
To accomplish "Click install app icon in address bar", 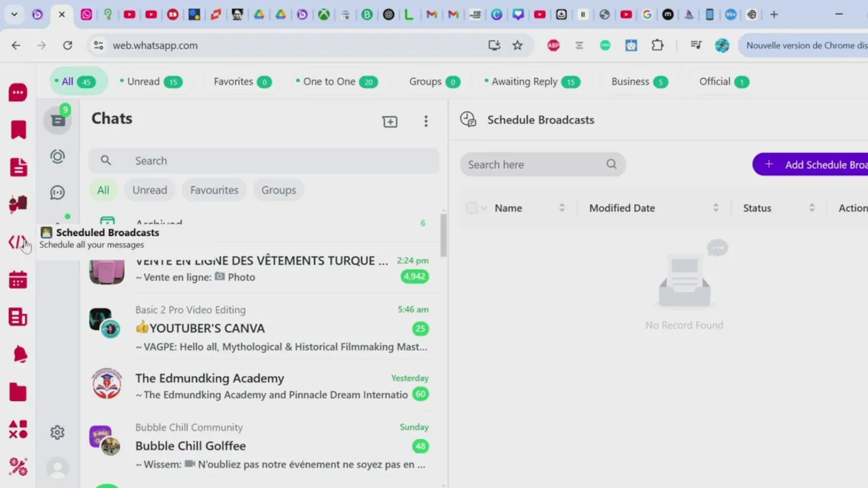I will click(494, 45).
